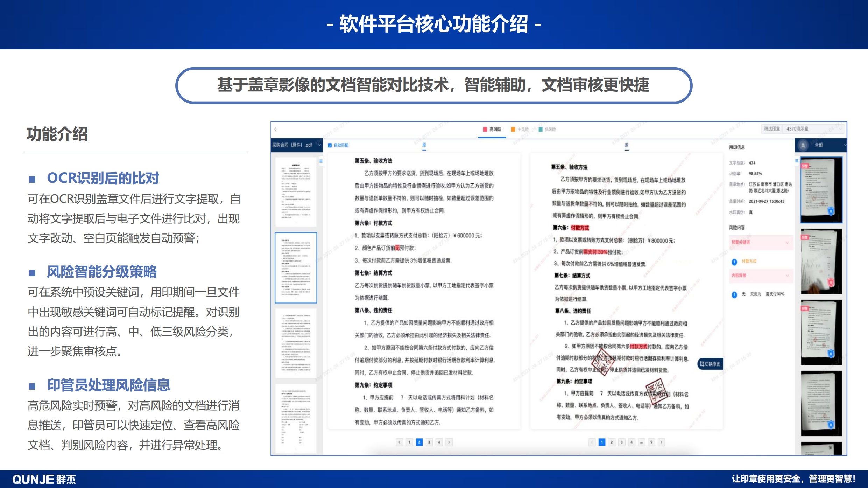Click blue shield badge on first photo thumbnail

831,211
